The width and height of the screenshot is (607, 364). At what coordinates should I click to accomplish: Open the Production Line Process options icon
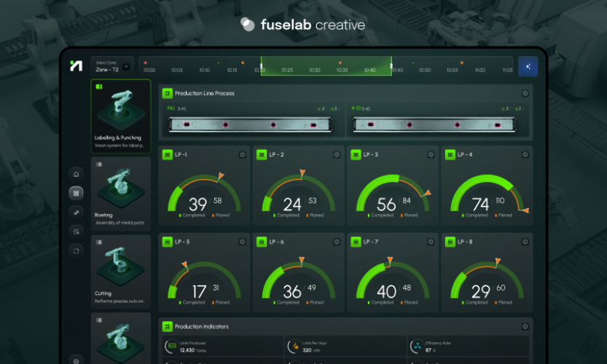pos(525,93)
